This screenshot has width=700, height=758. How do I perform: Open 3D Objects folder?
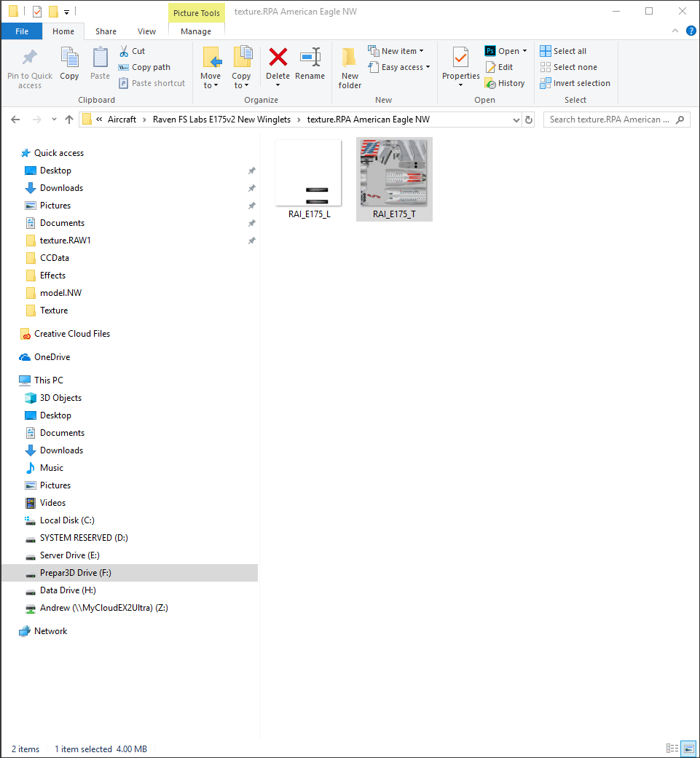pyautogui.click(x=60, y=397)
